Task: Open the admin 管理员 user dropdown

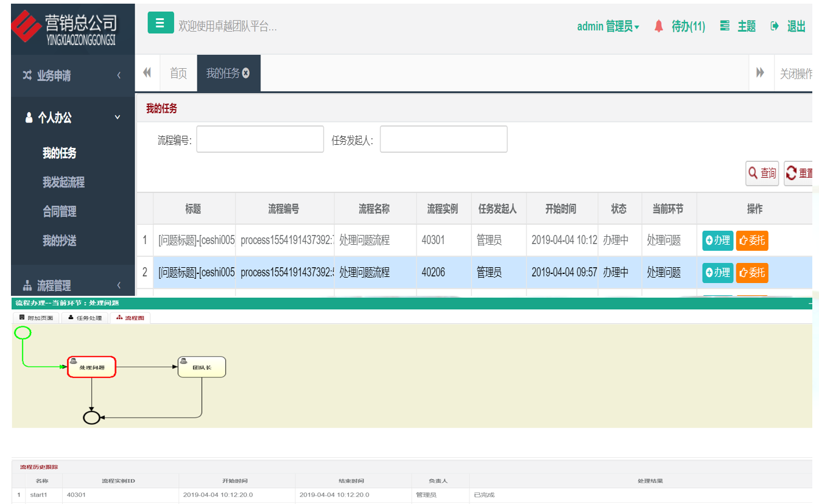Action: 608,26
